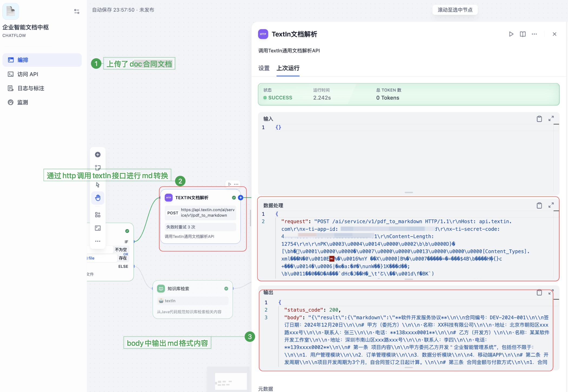Screen dimensions: 568x392
Task: Copy the 输入 section content
Action: tap(539, 119)
